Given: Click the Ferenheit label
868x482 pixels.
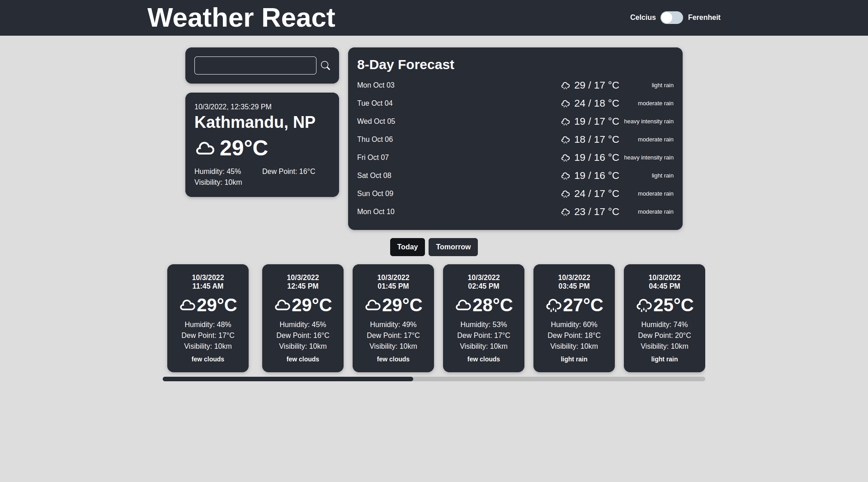Looking at the screenshot, I should pos(704,18).
